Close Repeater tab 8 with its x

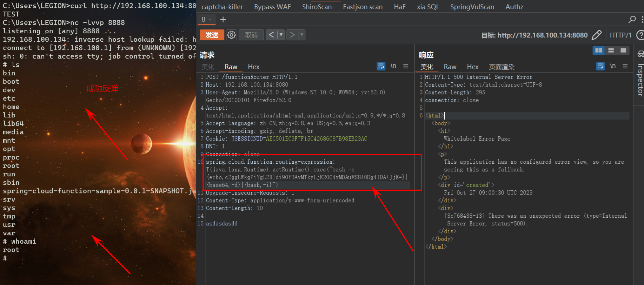210,20
